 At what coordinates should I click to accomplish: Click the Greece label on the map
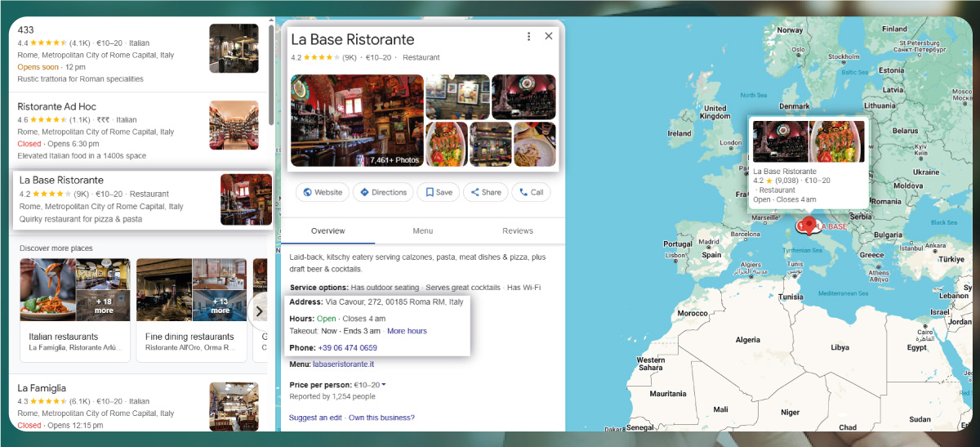pos(873,255)
